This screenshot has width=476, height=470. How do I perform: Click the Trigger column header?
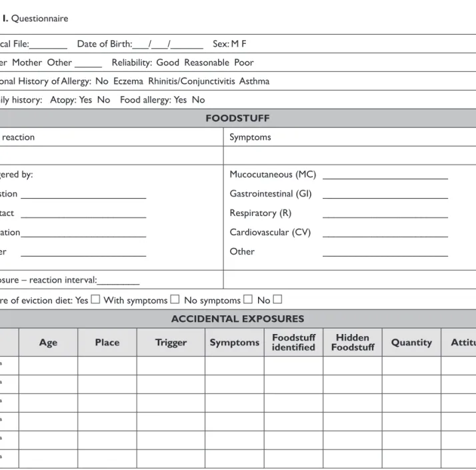coord(171,343)
